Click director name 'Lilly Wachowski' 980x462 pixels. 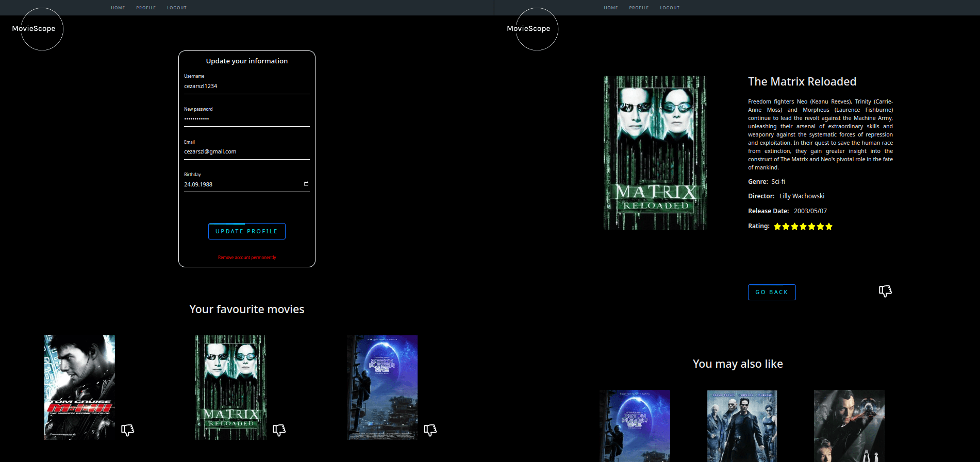point(802,196)
